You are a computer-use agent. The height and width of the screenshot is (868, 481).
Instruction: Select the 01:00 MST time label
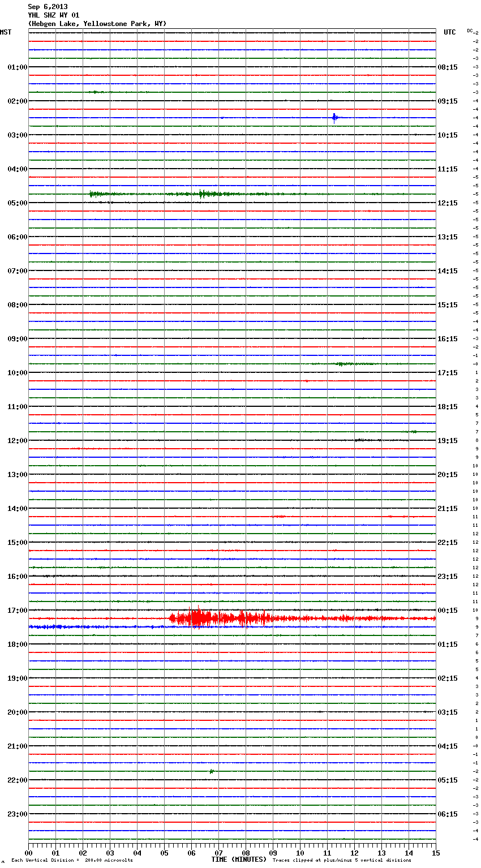18,67
